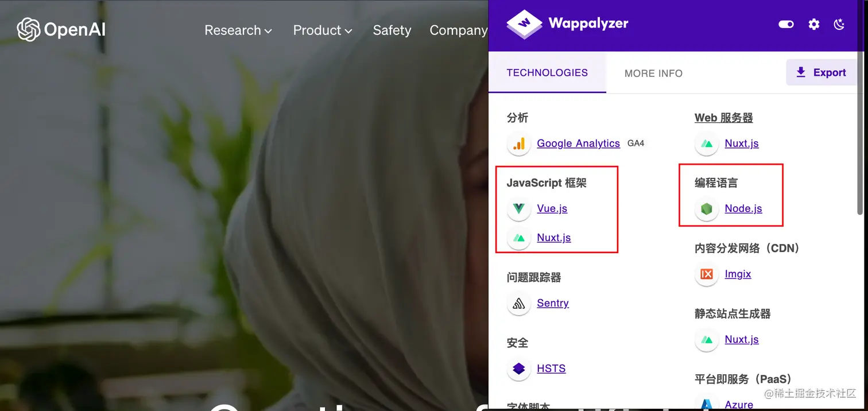868x411 pixels.
Task: Click the GA4 version label
Action: (635, 144)
